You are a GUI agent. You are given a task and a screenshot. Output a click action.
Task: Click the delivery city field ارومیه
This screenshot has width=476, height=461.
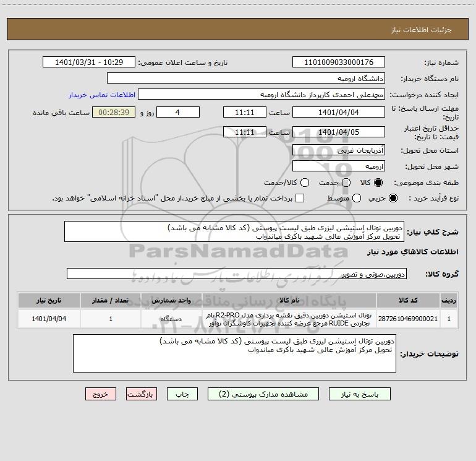(339, 166)
